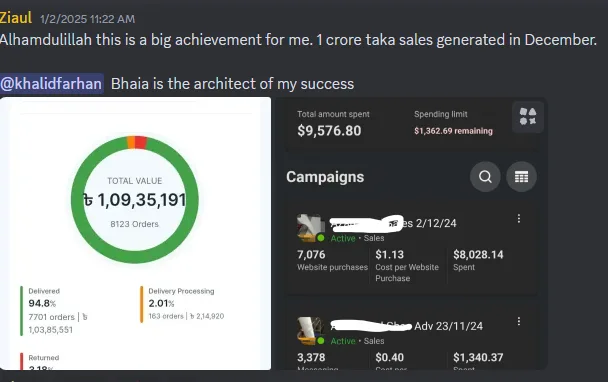608x382 pixels.
Task: Select the Delivery Processing 2.01% stat
Action: point(182,304)
